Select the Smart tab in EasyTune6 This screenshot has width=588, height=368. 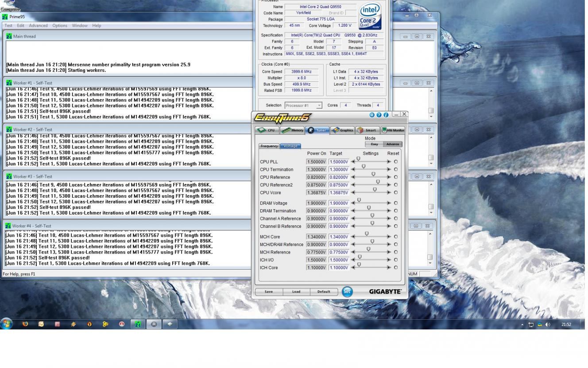tap(367, 130)
